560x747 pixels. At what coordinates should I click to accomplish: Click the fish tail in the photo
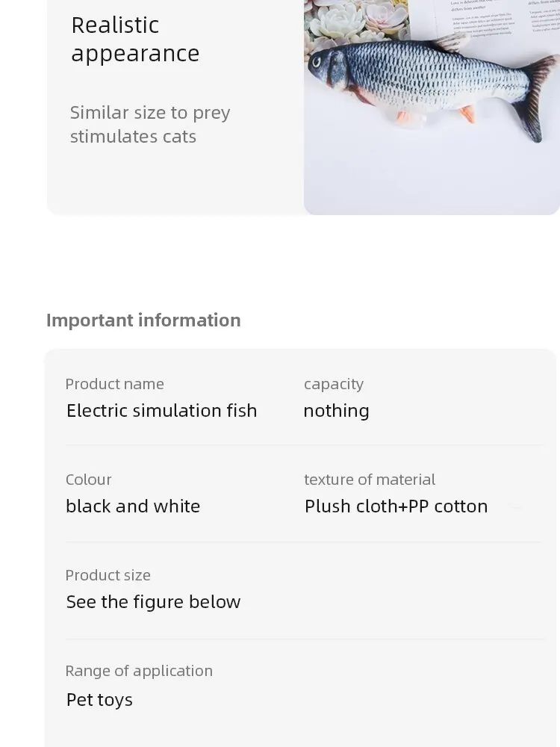click(x=536, y=97)
